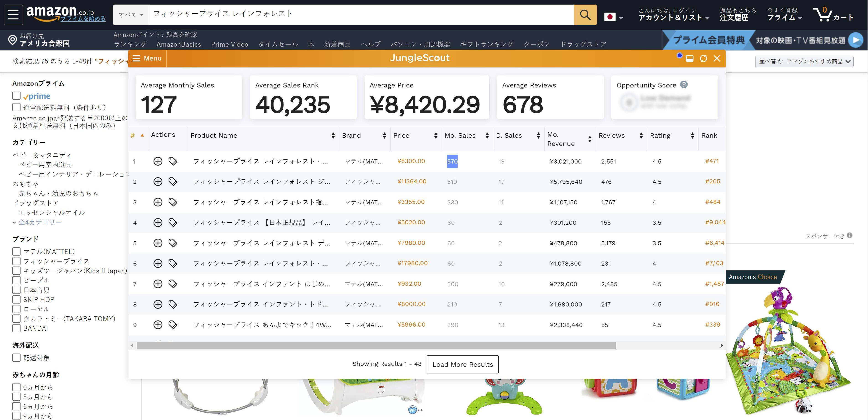The image size is (868, 420).
Task: Check the 配送対象 overseas shipping checkbox
Action: (16, 358)
